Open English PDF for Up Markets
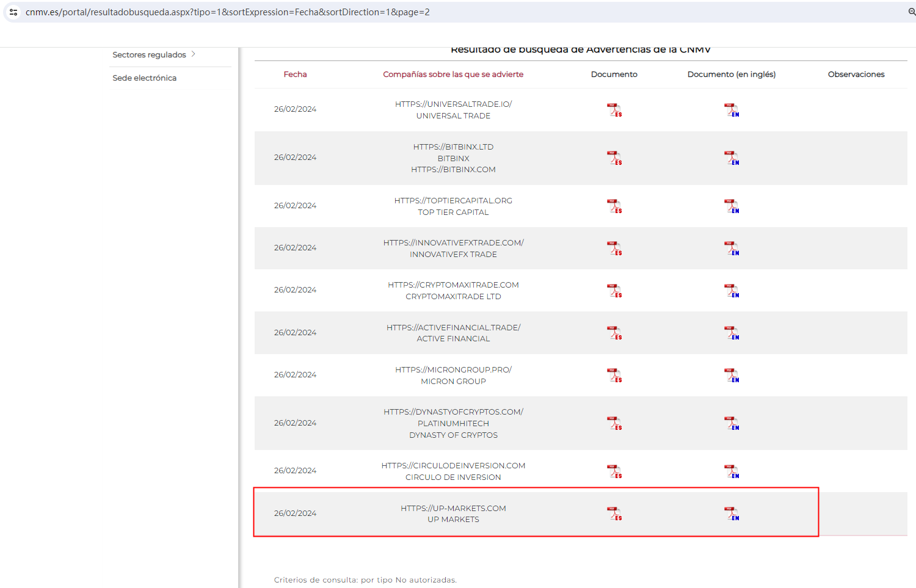The height and width of the screenshot is (588, 916). tap(732, 514)
